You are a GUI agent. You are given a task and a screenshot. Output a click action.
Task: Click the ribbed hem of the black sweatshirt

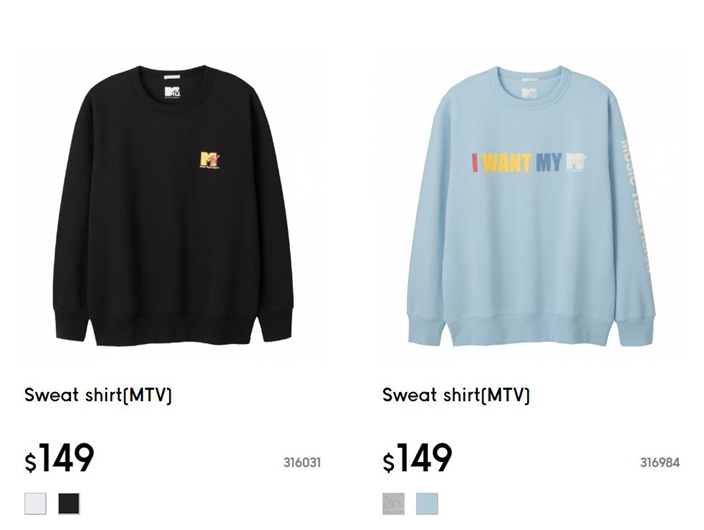coord(173,330)
